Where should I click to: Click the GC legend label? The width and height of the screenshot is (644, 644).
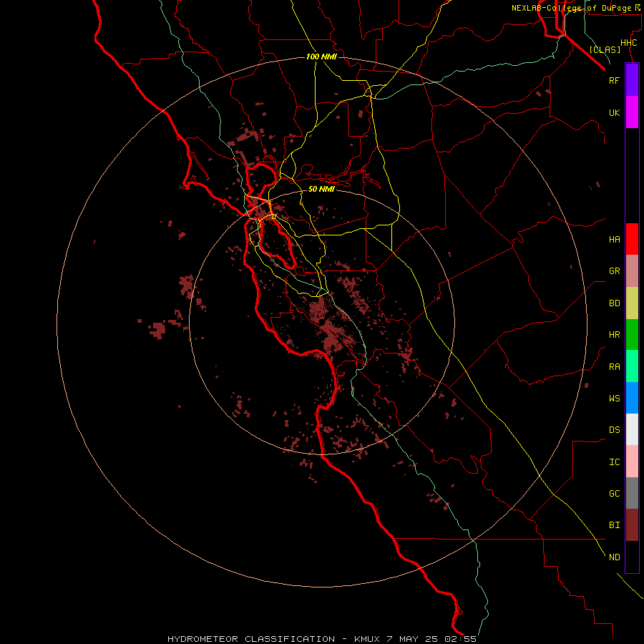pos(614,494)
